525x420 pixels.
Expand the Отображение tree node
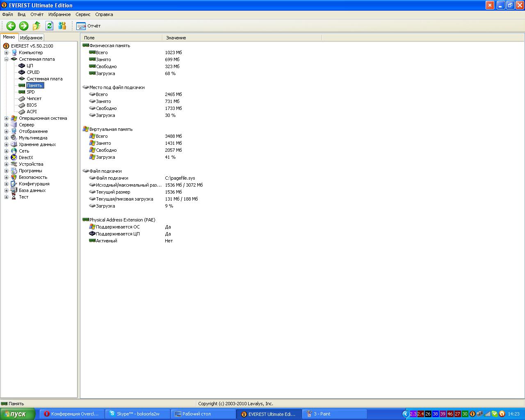click(x=6, y=131)
